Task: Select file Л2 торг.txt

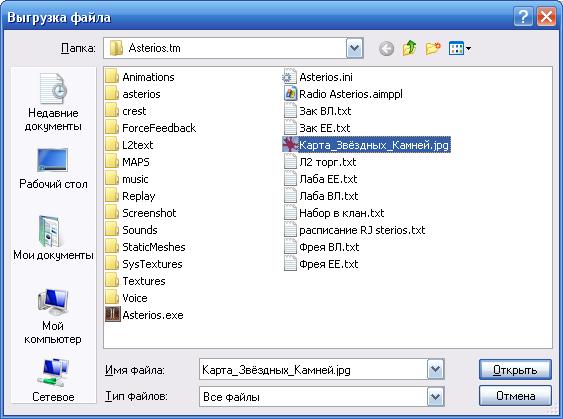Action: [x=320, y=162]
